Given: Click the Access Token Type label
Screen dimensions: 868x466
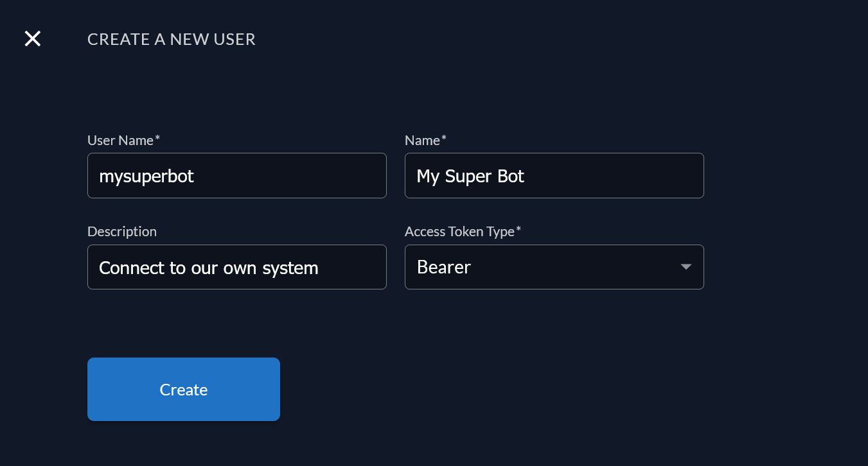Looking at the screenshot, I should click(459, 231).
